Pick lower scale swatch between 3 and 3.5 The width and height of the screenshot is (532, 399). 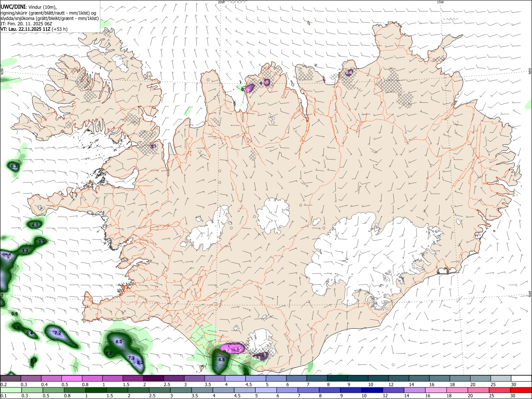pos(181,390)
